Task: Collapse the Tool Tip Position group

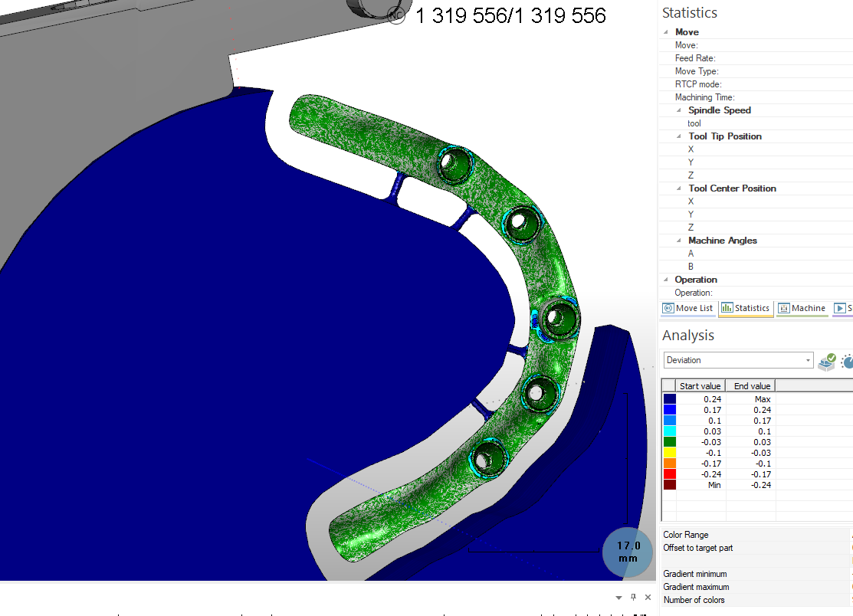Action: click(678, 136)
